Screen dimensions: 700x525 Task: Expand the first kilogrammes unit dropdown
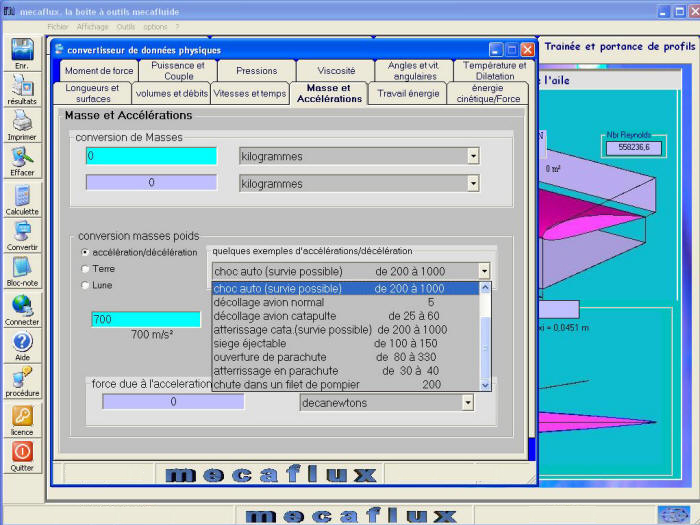pyautogui.click(x=473, y=156)
